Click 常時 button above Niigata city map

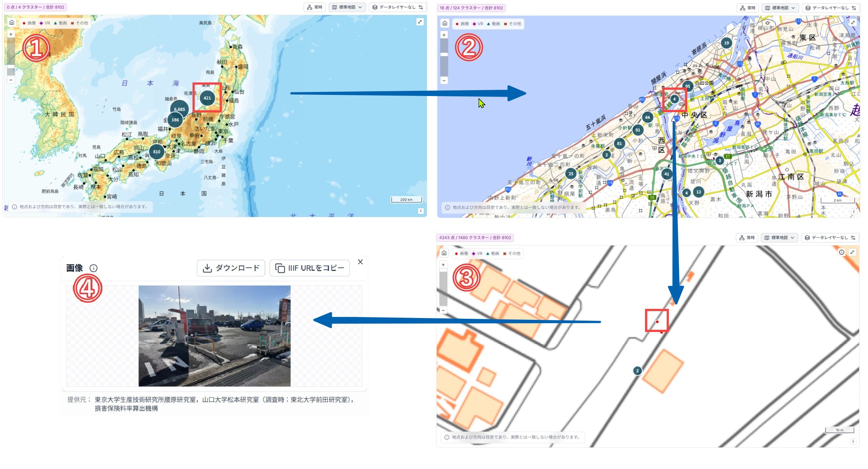pyautogui.click(x=748, y=8)
